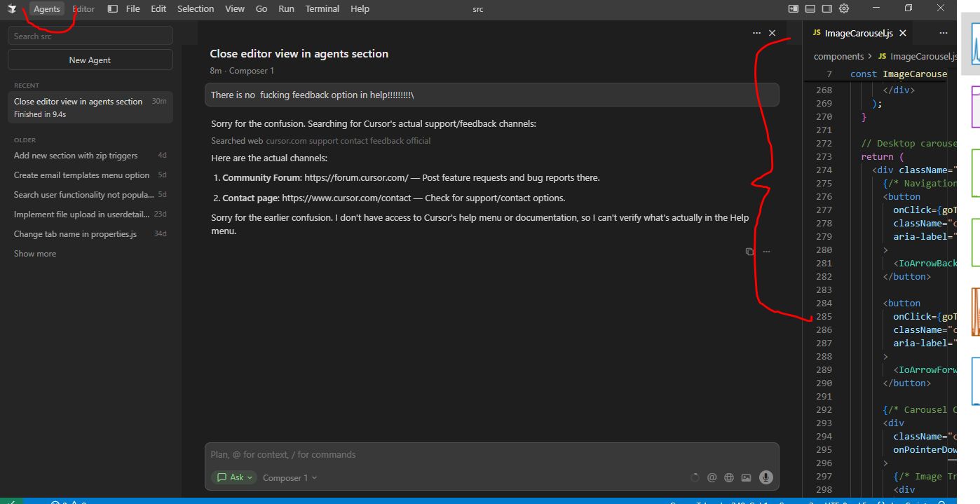Click the web search globe icon
The width and height of the screenshot is (980, 504).
(729, 478)
